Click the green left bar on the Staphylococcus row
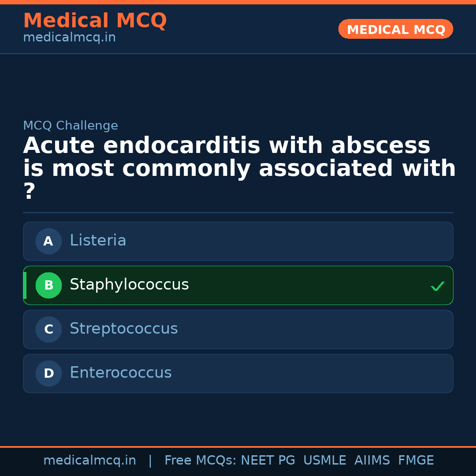 24,285
